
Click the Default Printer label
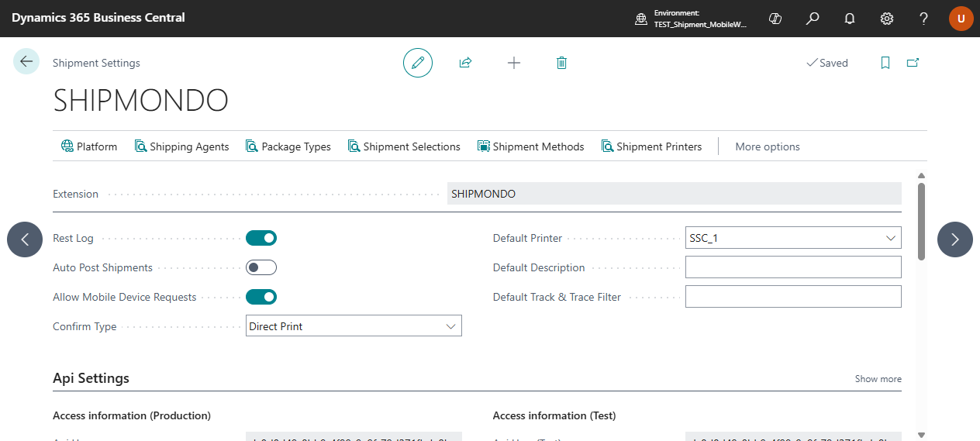[x=527, y=238]
